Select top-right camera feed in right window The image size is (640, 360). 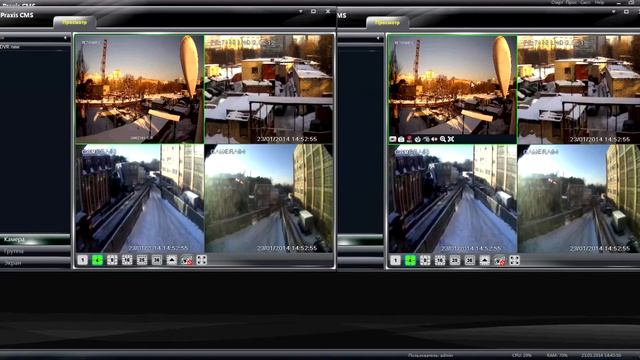click(579, 89)
